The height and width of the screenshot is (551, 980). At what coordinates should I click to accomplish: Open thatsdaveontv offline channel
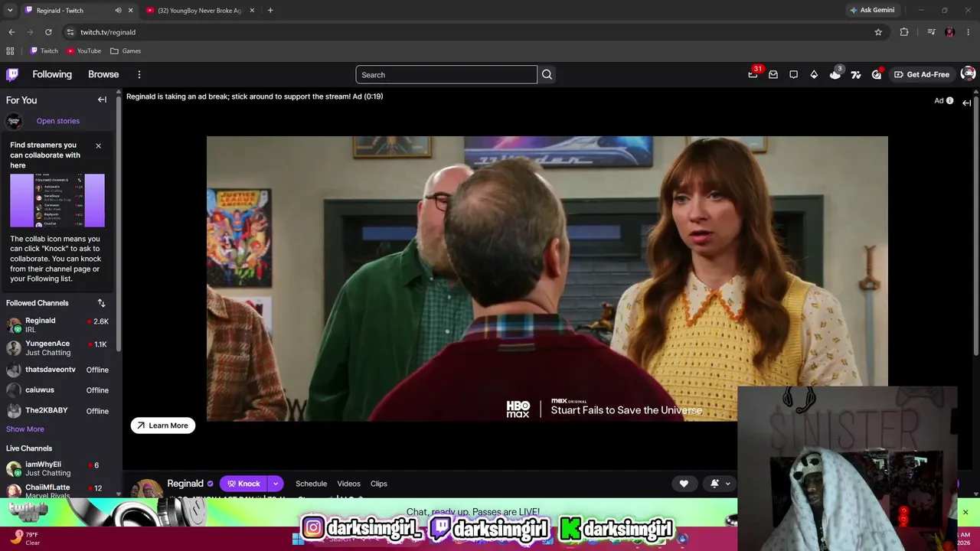57,370
